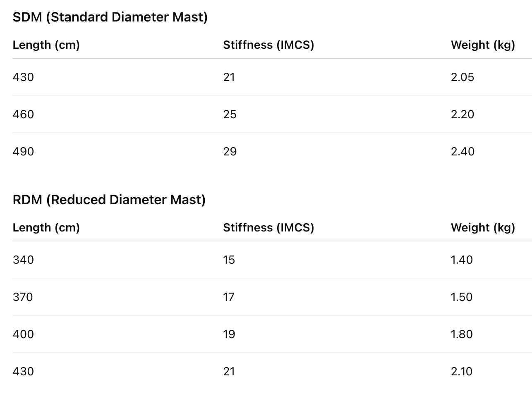
Task: Click the Weight (kg) header in RDM table
Action: tap(483, 227)
